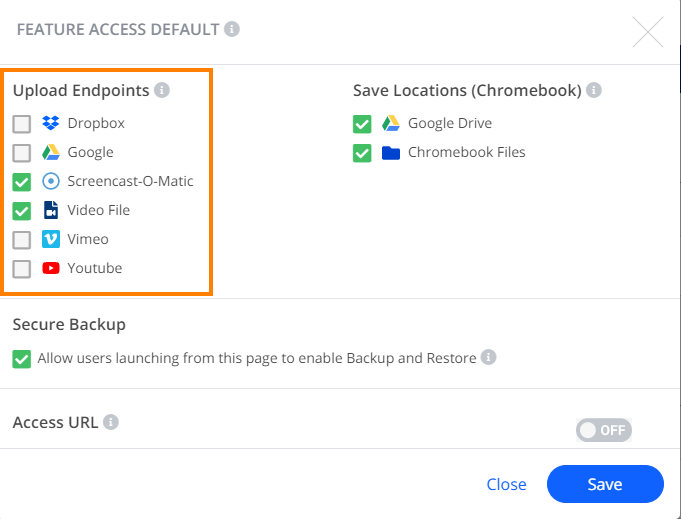Click the Video File icon

click(51, 210)
